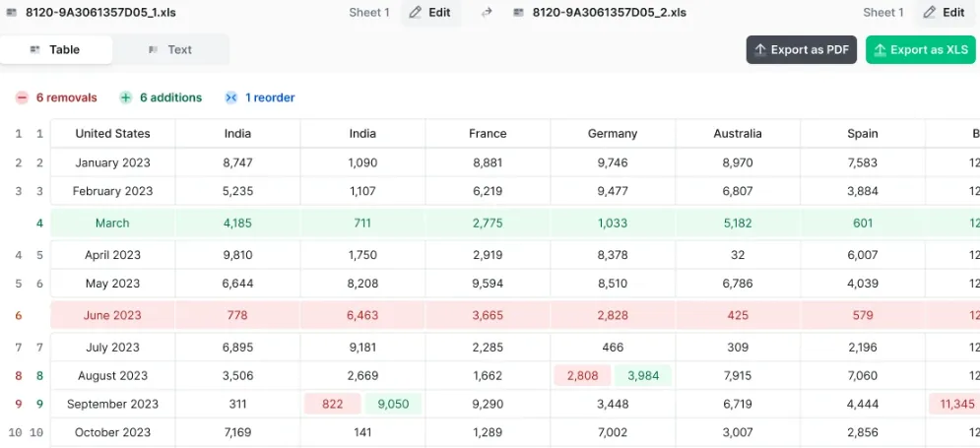This screenshot has width=980, height=448.
Task: Click the file icon beside 8120-9A3061357D05_1.xls
Action: pyautogui.click(x=11, y=13)
